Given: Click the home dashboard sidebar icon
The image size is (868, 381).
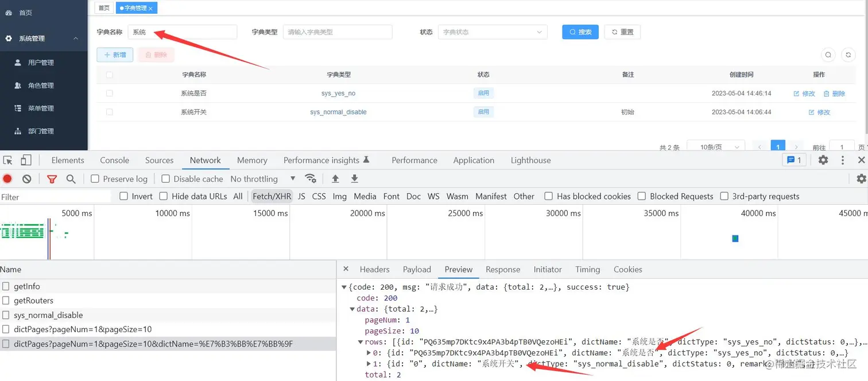Looking at the screenshot, I should click(9, 13).
